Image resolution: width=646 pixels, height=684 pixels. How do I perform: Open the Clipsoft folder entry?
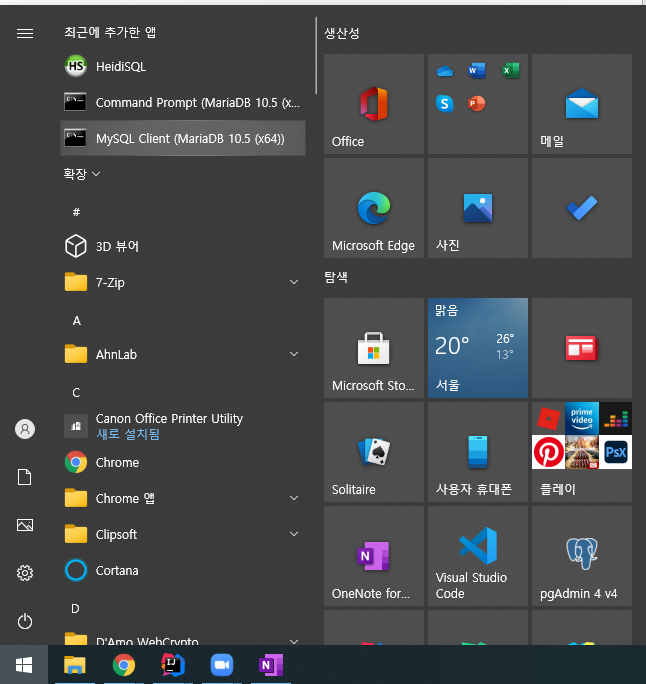point(183,534)
